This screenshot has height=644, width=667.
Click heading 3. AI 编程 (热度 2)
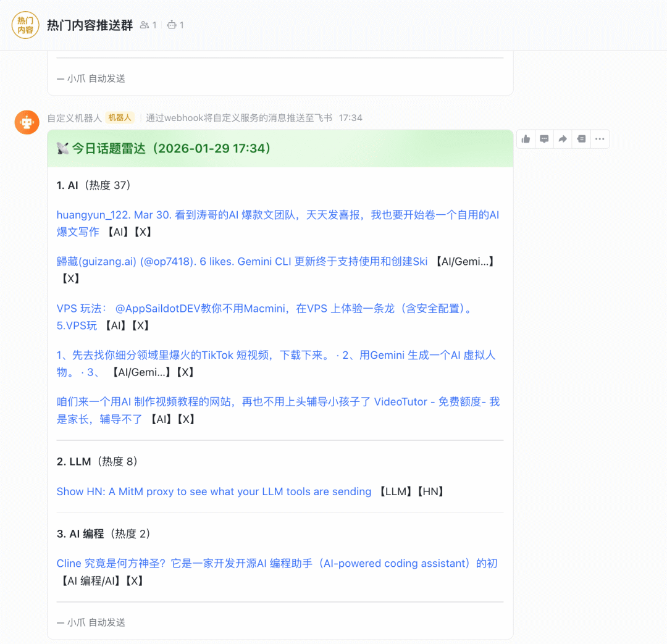click(103, 534)
